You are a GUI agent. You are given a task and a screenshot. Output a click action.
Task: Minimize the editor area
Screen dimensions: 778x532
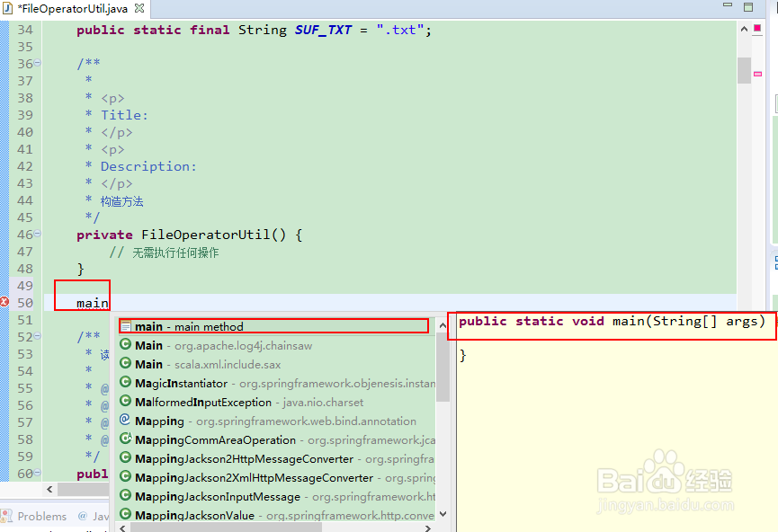(728, 5)
